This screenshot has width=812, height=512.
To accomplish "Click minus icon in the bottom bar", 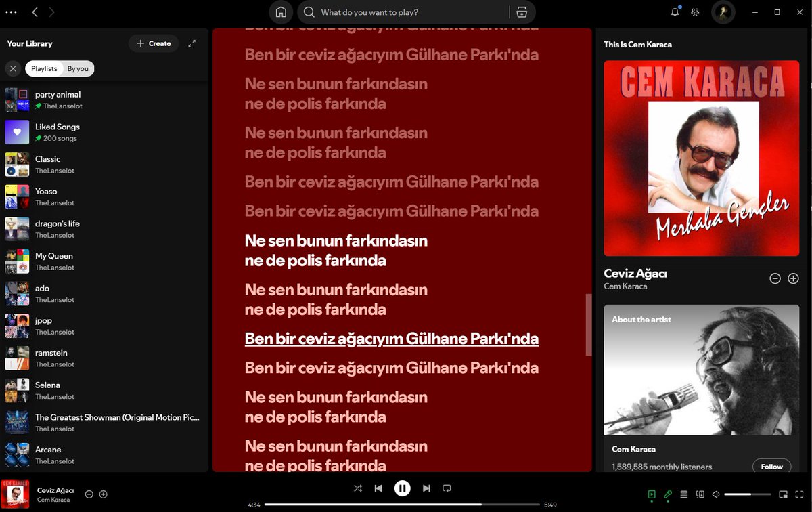I will coord(89,494).
